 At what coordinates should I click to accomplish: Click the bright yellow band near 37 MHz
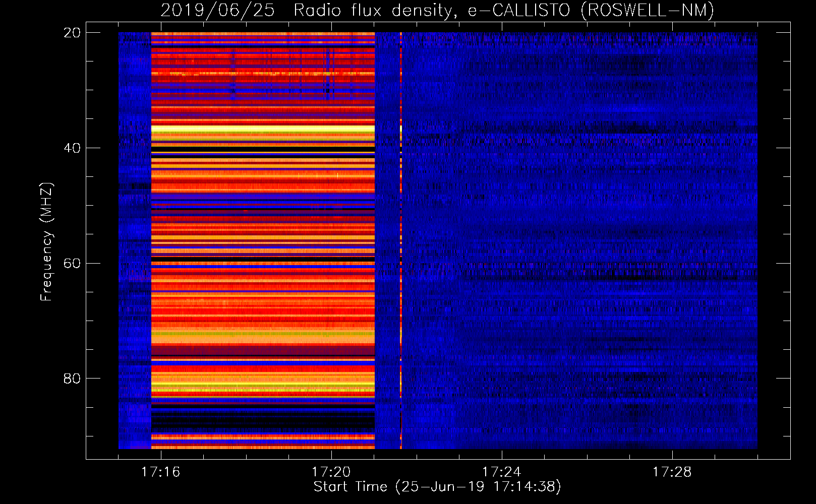point(263,130)
